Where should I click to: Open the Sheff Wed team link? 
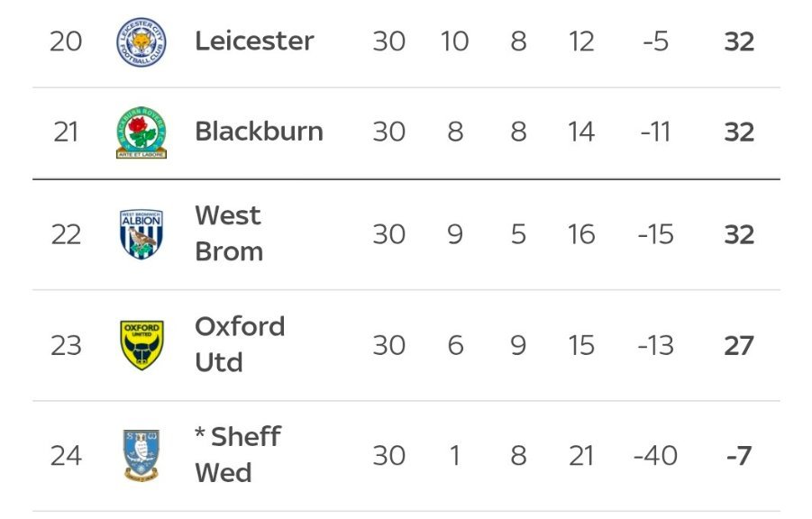point(237,455)
